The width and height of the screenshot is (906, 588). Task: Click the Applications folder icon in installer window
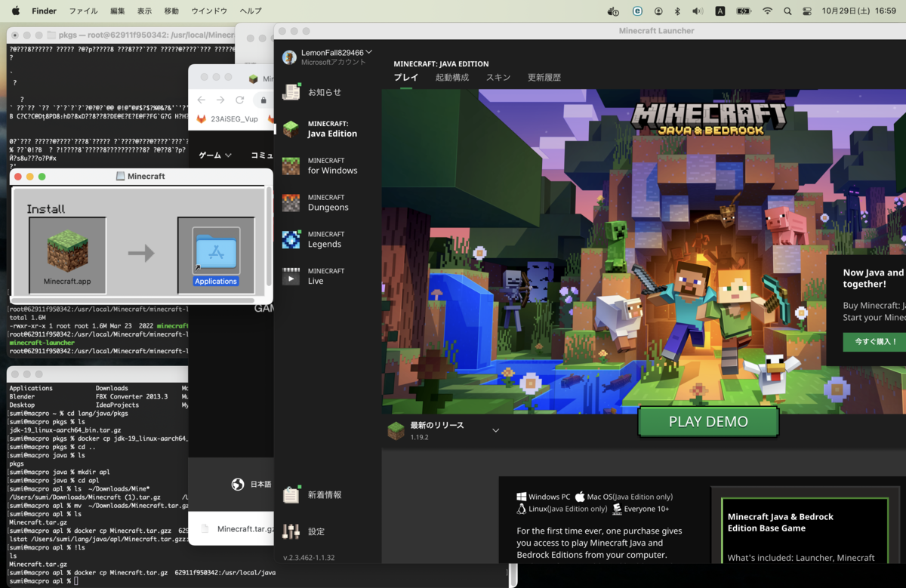coord(216,251)
